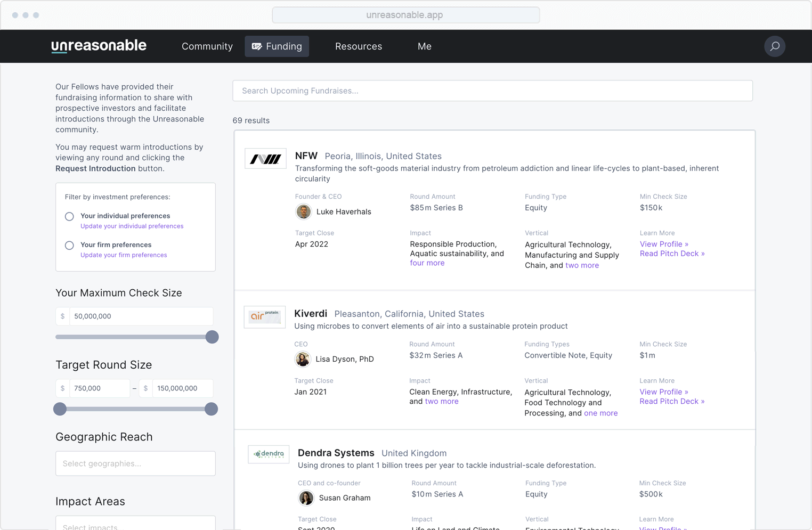
Task: Click '$10m Series A' round amount
Action: (437, 494)
